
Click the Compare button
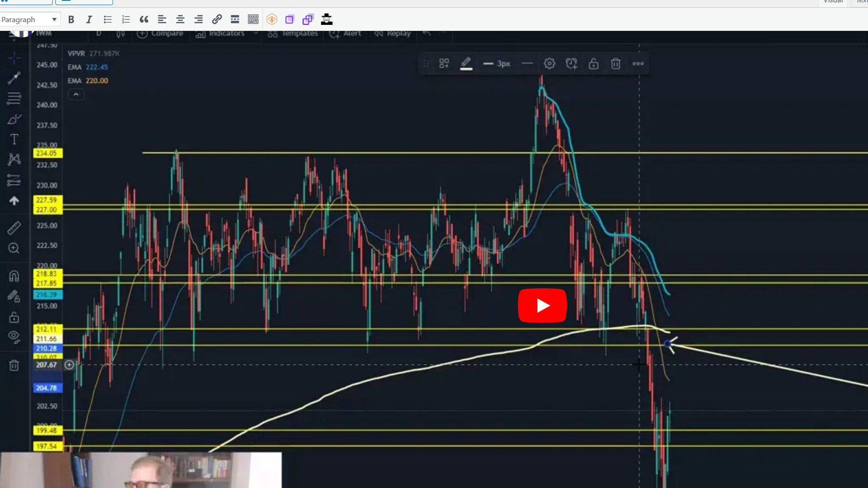160,33
